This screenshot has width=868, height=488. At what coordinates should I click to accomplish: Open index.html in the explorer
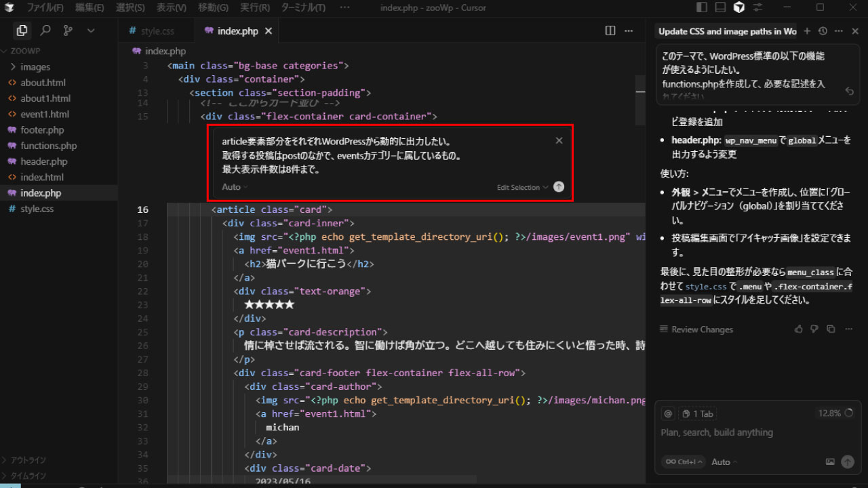point(59,177)
